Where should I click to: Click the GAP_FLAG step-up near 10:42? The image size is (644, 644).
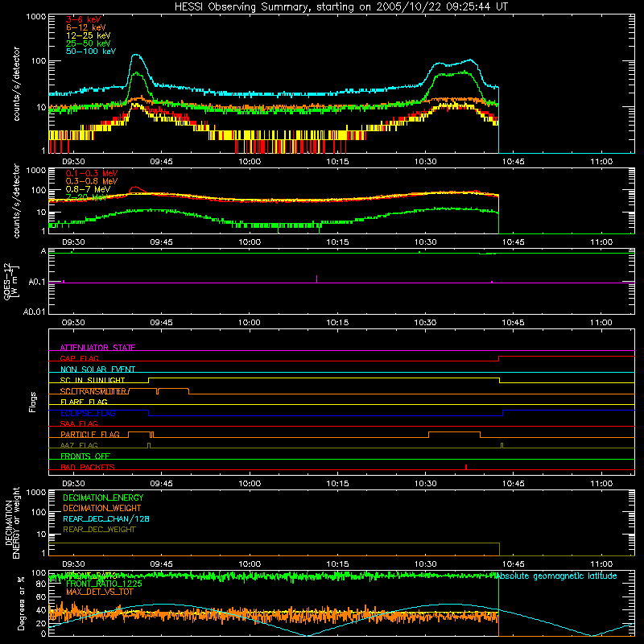coord(498,358)
